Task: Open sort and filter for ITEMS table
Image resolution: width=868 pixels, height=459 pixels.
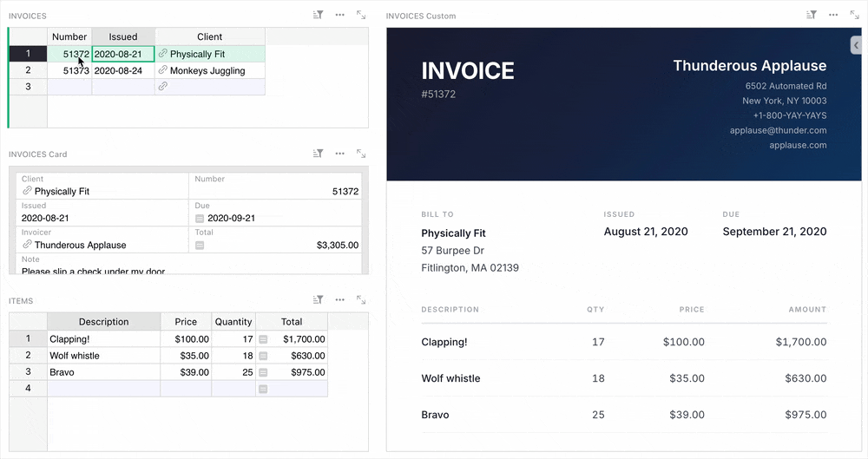Action: tap(319, 300)
